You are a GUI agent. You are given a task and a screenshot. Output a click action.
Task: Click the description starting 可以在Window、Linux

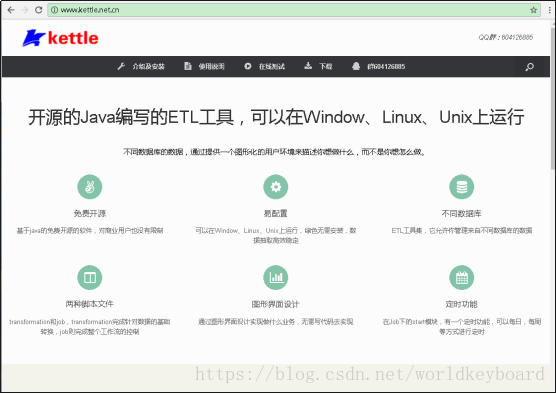point(276,235)
